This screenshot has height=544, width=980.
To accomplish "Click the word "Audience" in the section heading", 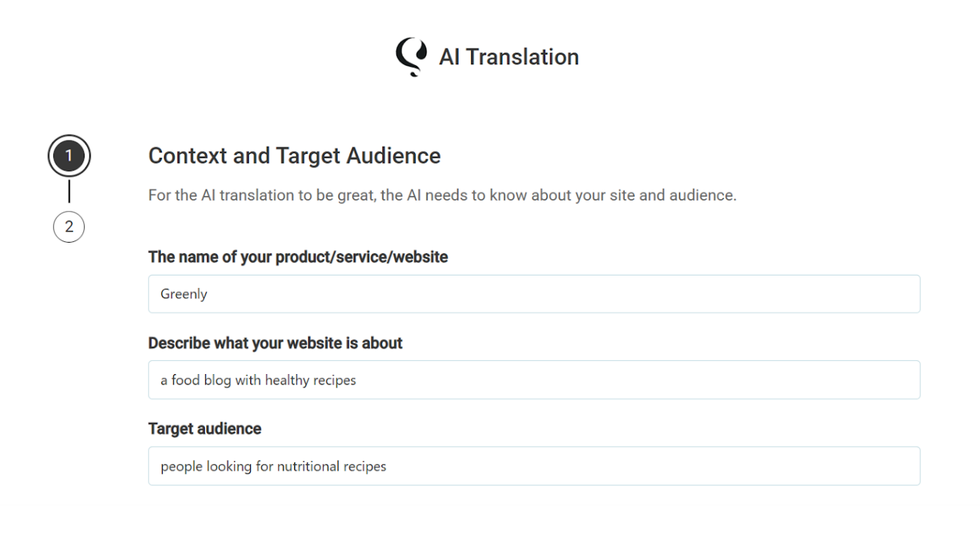I will click(x=396, y=155).
